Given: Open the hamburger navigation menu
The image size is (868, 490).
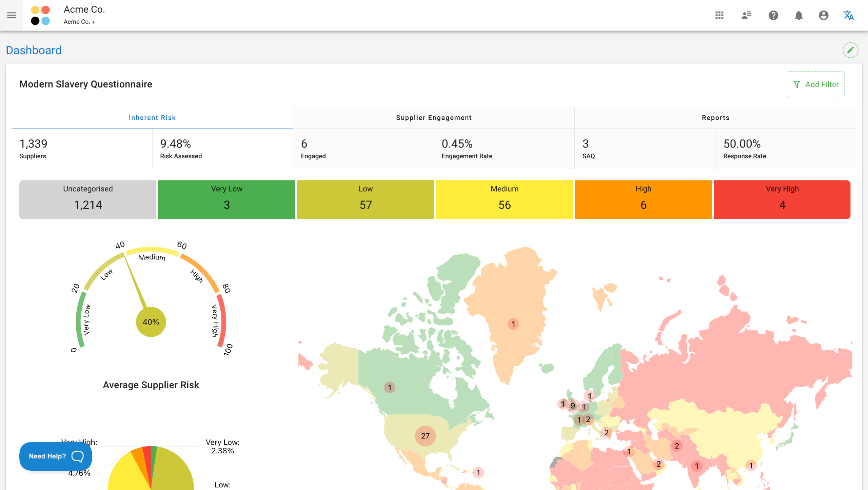Looking at the screenshot, I should tap(12, 15).
